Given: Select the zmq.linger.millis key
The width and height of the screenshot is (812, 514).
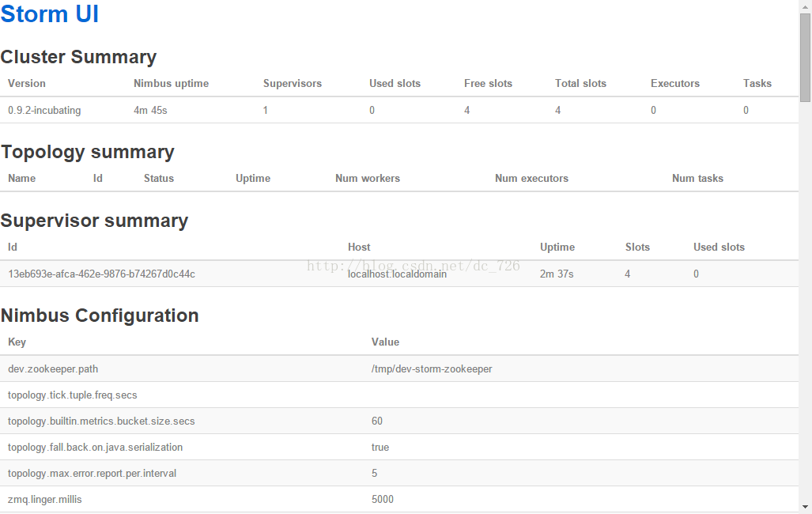Looking at the screenshot, I should 44,500.
